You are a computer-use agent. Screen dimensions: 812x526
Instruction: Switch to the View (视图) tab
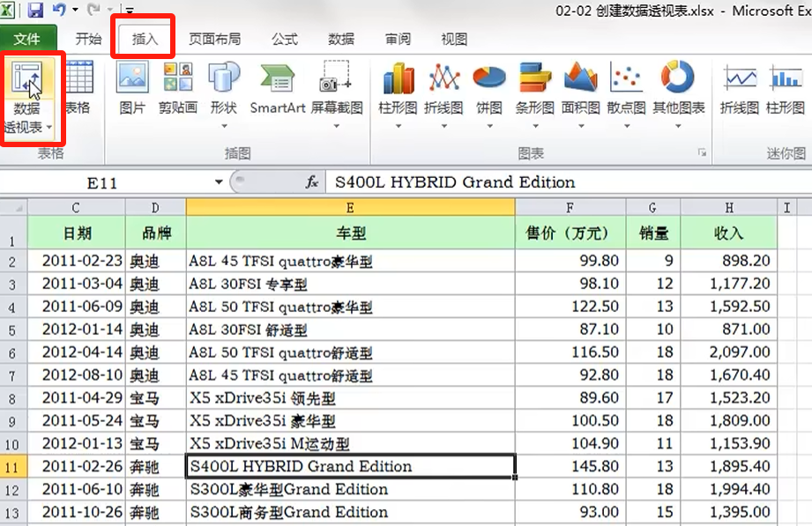coord(454,38)
